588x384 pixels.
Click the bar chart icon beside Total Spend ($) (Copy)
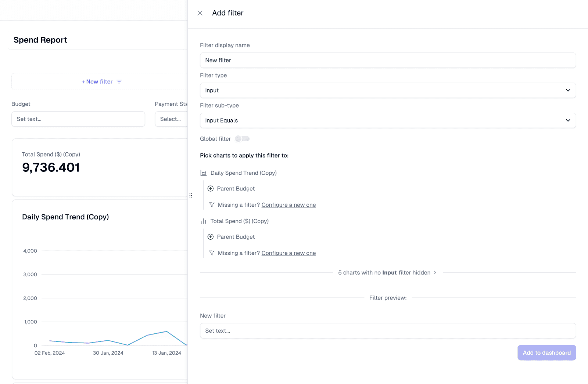(203, 221)
